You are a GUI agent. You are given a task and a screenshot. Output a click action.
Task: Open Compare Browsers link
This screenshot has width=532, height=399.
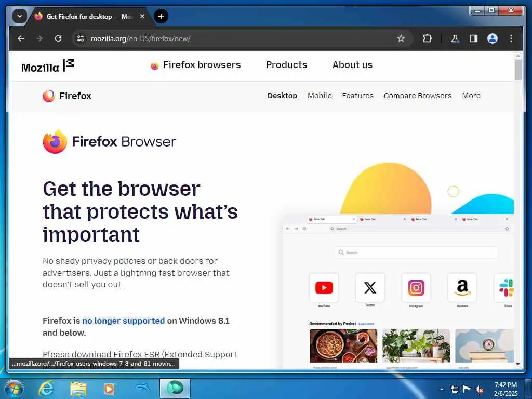(x=418, y=96)
